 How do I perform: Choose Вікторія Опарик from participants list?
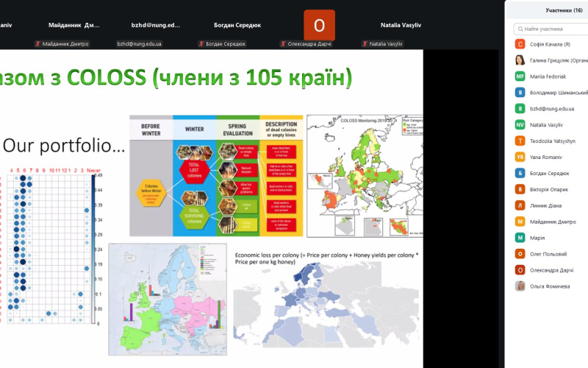click(554, 189)
